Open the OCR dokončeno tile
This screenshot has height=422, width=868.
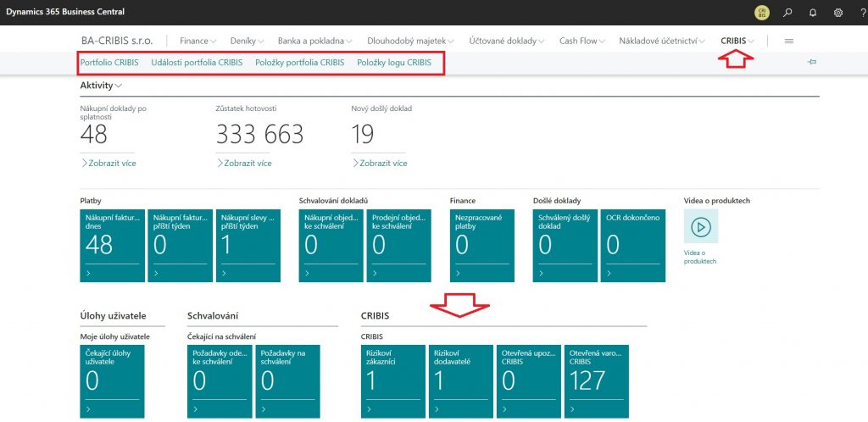point(633,246)
